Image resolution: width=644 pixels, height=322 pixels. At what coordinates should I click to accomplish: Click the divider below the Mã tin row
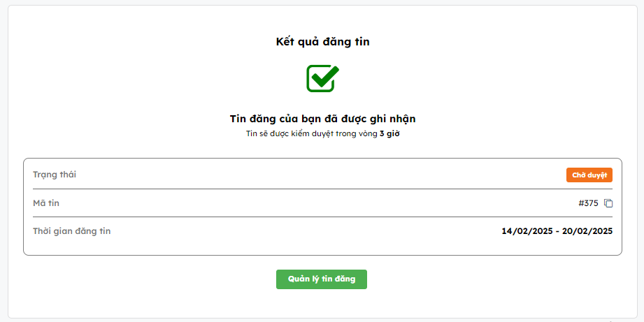[x=322, y=217]
